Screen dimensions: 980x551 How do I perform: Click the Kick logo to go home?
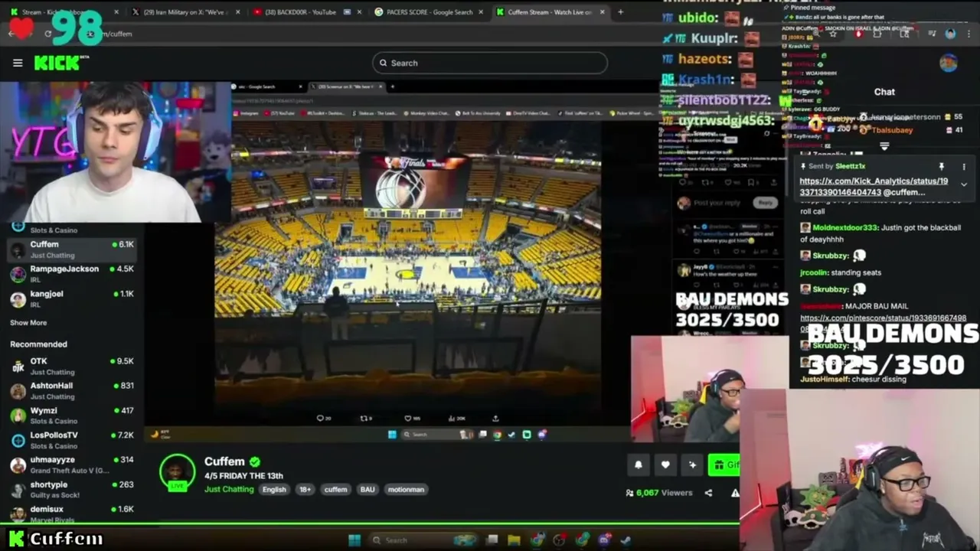pyautogui.click(x=57, y=63)
